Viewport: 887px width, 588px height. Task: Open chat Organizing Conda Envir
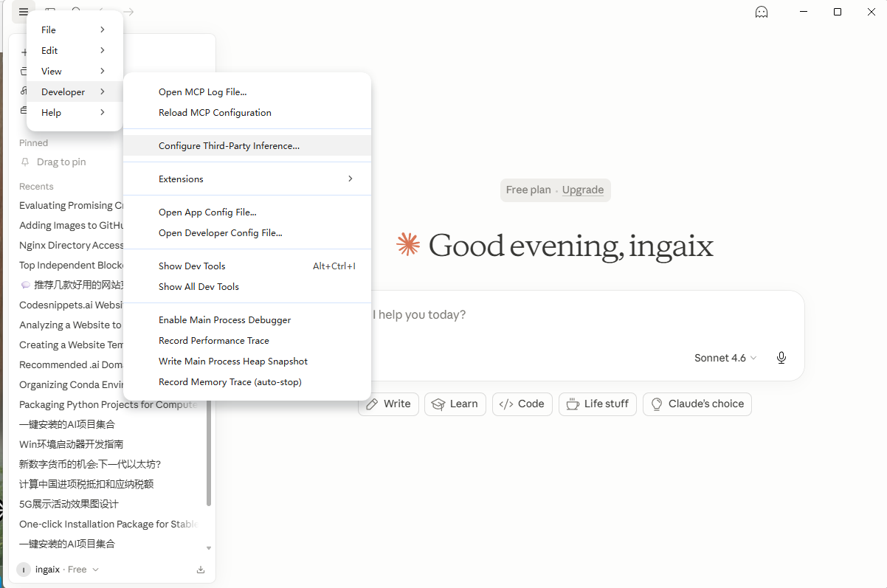coord(71,384)
